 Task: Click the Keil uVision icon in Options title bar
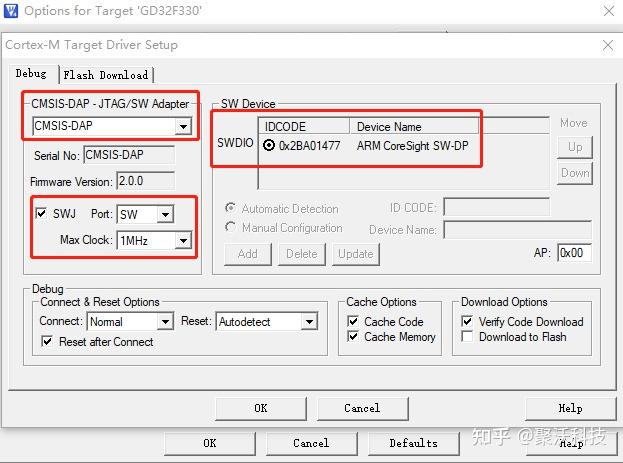(x=10, y=10)
